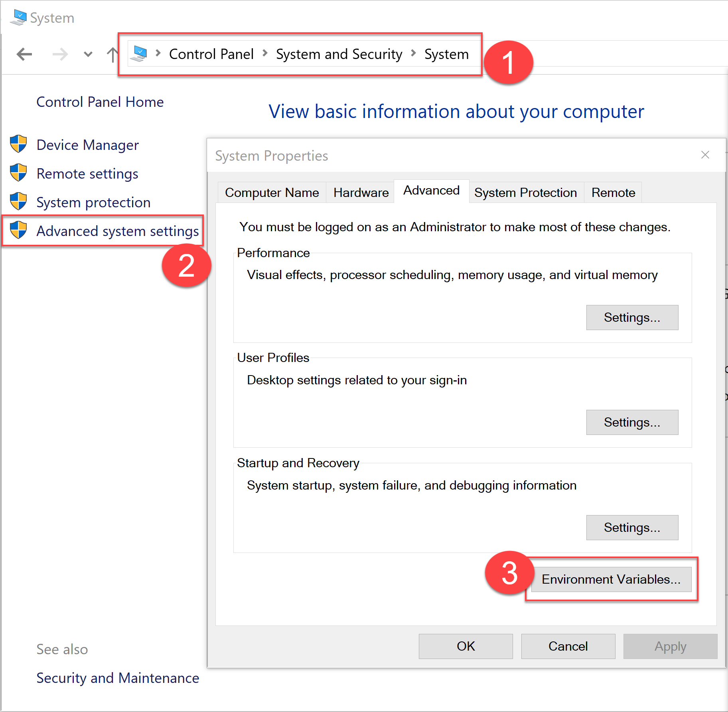Switch to the Computer Name tab

(x=272, y=193)
